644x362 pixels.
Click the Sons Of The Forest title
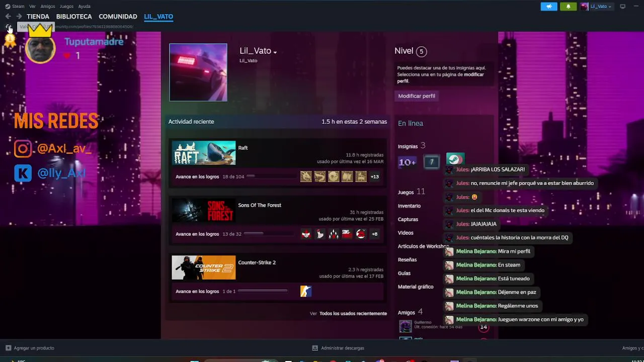click(x=260, y=205)
